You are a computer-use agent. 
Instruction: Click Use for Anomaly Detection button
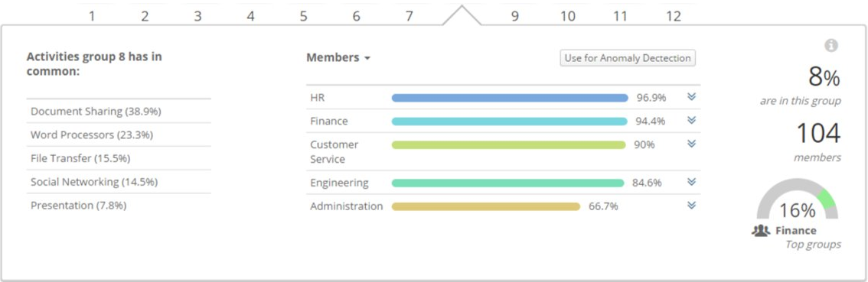[x=627, y=58]
